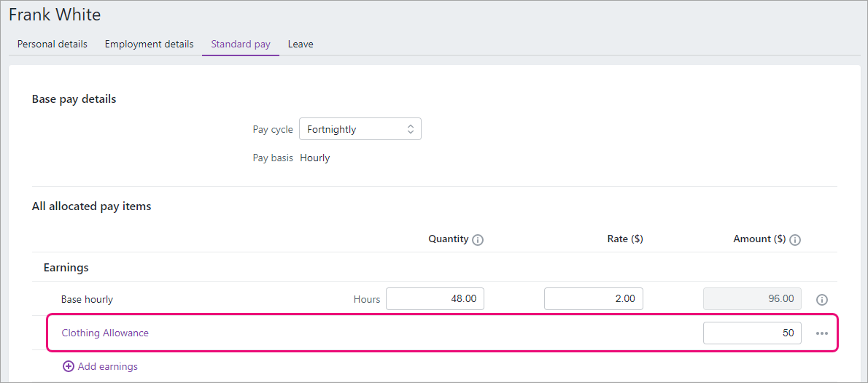The height and width of the screenshot is (383, 868).
Task: Click the Frank White employee name heading
Action: (x=55, y=15)
